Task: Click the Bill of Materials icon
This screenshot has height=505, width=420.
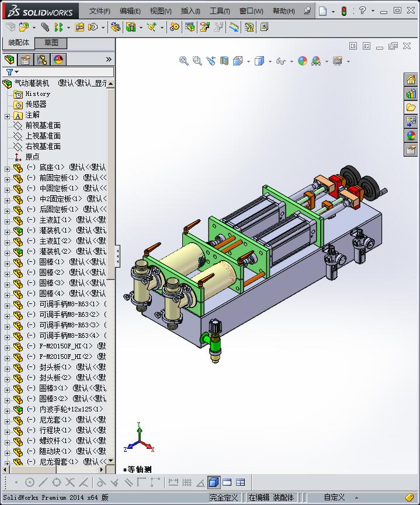Action: pyautogui.click(x=190, y=27)
